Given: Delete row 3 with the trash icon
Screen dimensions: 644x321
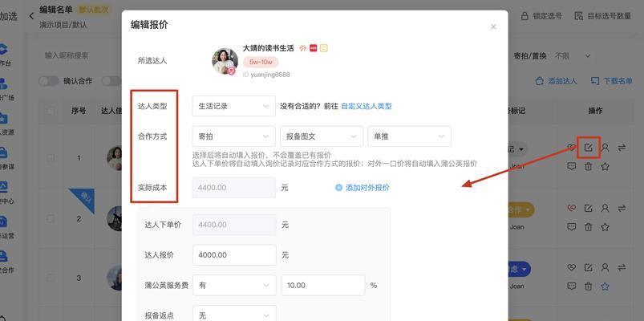Looking at the screenshot, I should pyautogui.click(x=589, y=286).
